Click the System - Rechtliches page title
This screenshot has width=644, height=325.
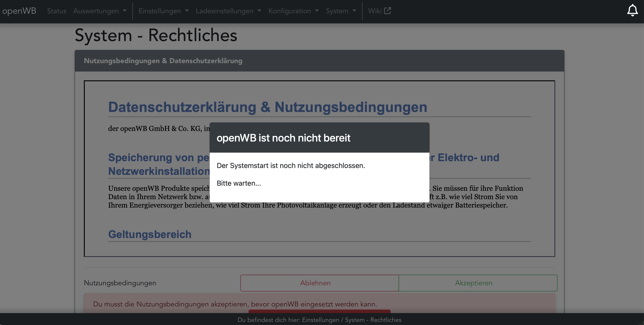click(156, 35)
